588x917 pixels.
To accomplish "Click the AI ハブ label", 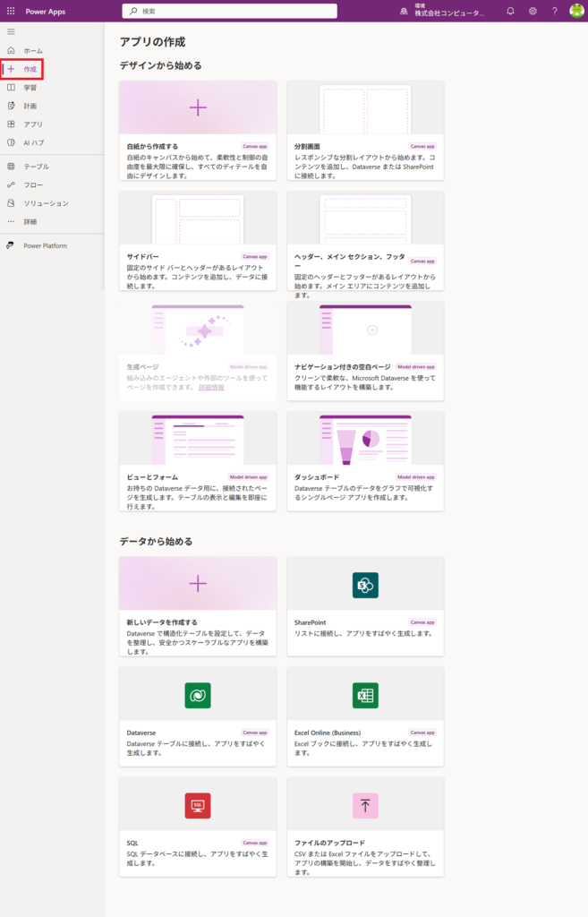I will pyautogui.click(x=33, y=142).
